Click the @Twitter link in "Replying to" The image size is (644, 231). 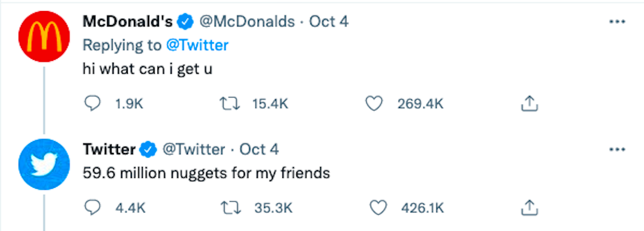tap(197, 45)
